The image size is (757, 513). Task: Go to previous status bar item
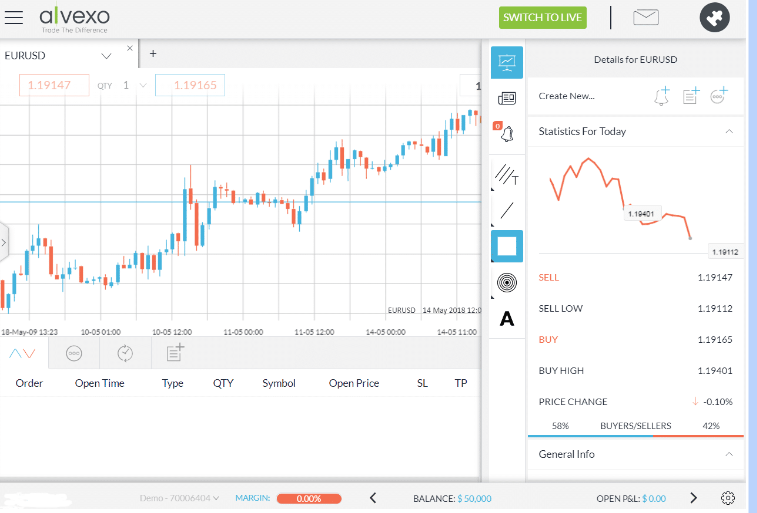(x=373, y=498)
